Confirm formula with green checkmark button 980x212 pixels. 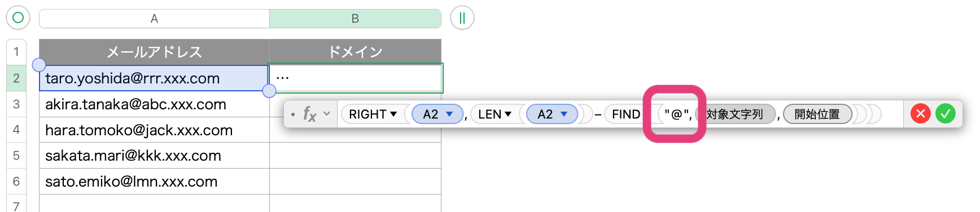pyautogui.click(x=946, y=114)
